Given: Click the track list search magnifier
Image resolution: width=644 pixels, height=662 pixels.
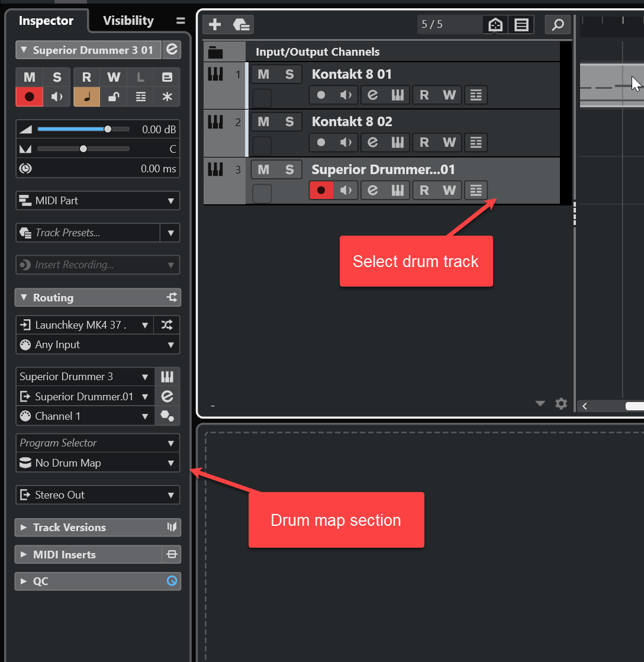Looking at the screenshot, I should pyautogui.click(x=558, y=24).
